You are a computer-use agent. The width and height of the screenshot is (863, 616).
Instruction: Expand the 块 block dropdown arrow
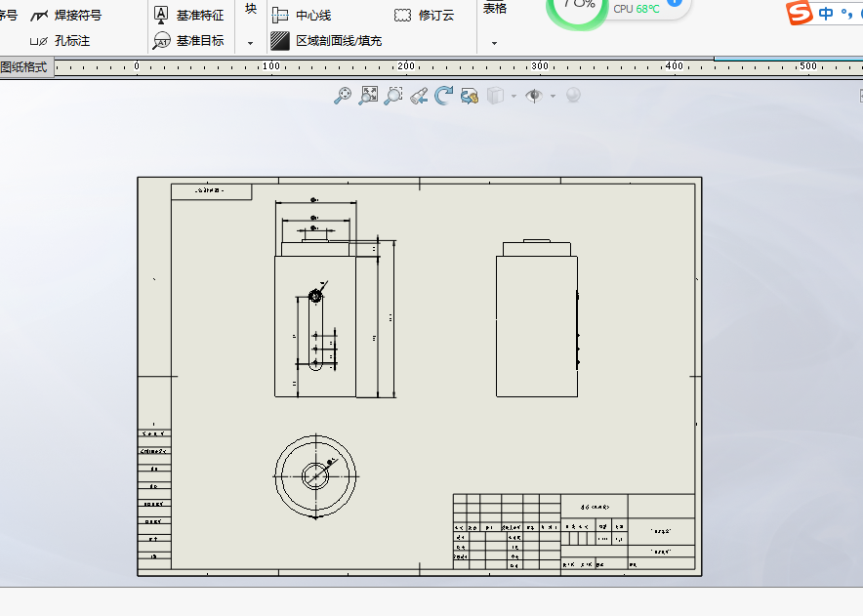250,44
